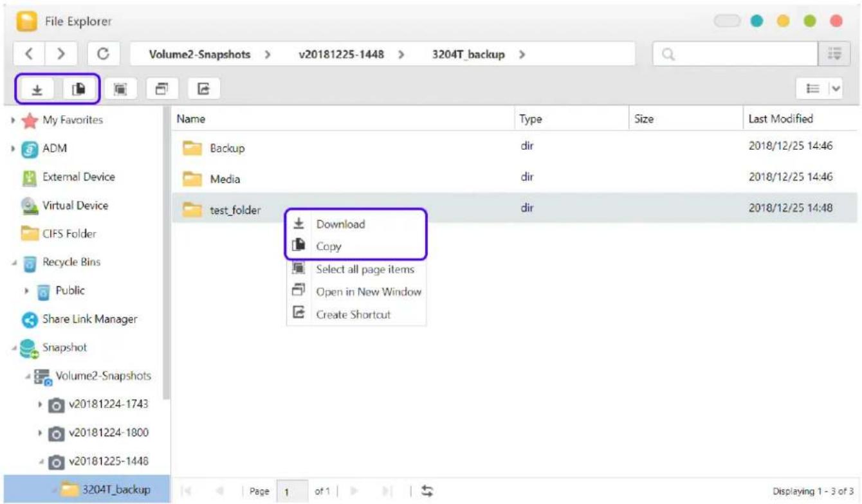This screenshot has height=504, width=862.
Task: Click Select all page items toolbar icon
Action: [x=120, y=89]
